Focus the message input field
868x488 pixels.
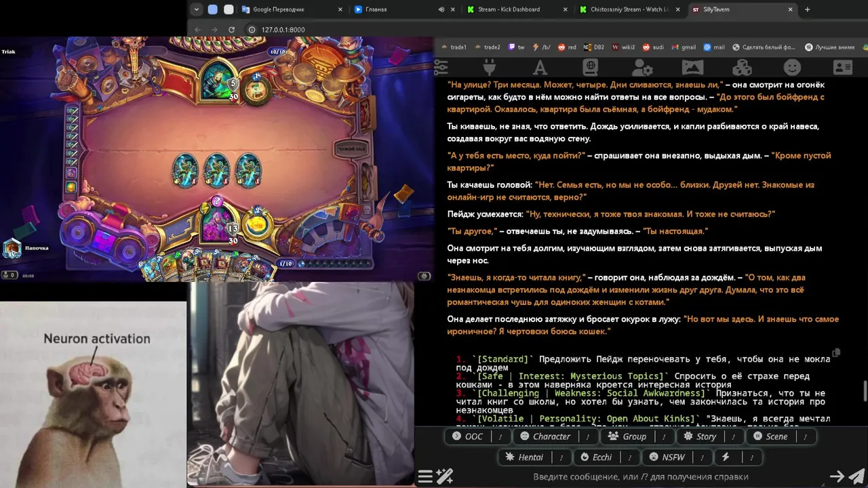641,476
